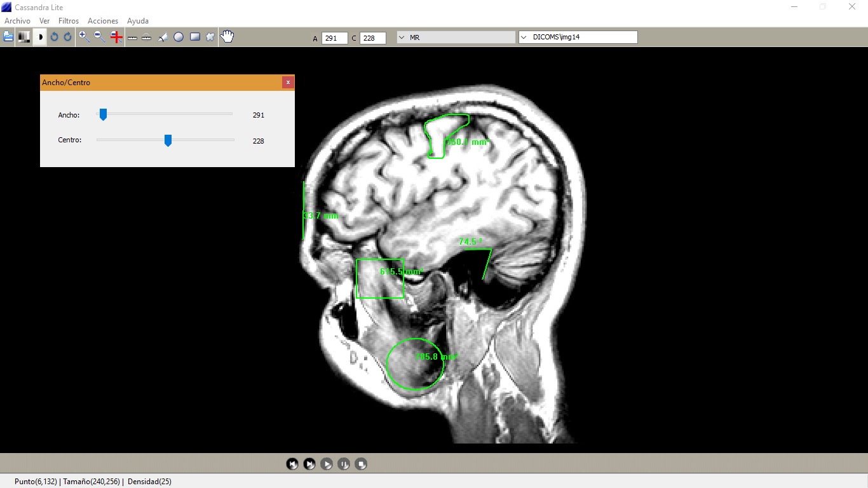Click the A width input field
The height and width of the screenshot is (488, 868).
click(x=334, y=38)
